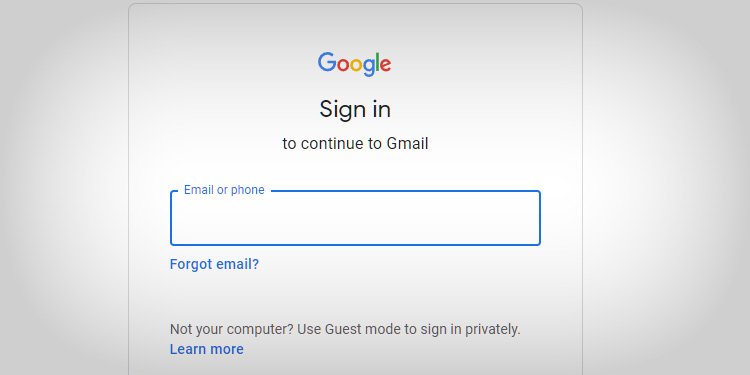Click the "to continue to Gmail" subtitle
This screenshot has height=375, width=750.
click(355, 143)
